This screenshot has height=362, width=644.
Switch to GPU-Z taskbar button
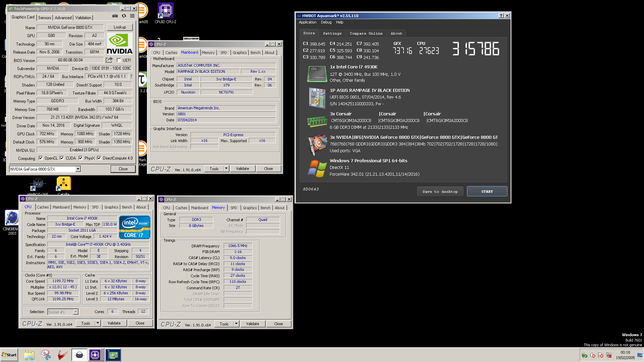click(x=113, y=355)
